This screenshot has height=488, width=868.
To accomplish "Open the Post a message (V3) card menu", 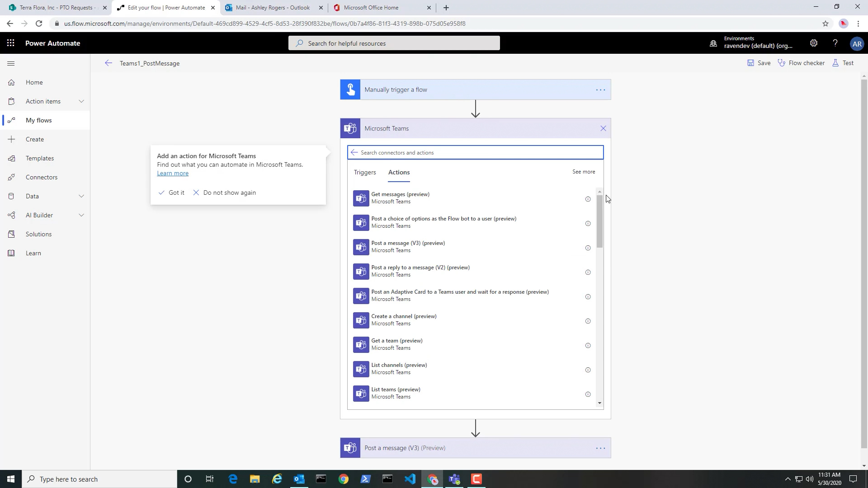I will click(600, 448).
